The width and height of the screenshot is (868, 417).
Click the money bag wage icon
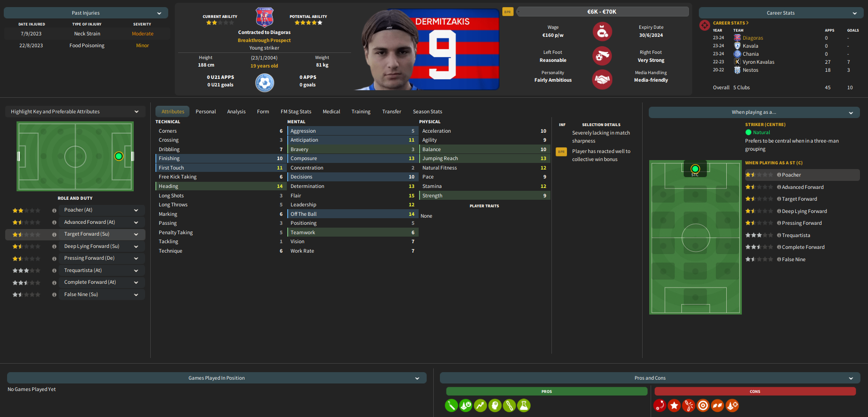pos(602,32)
